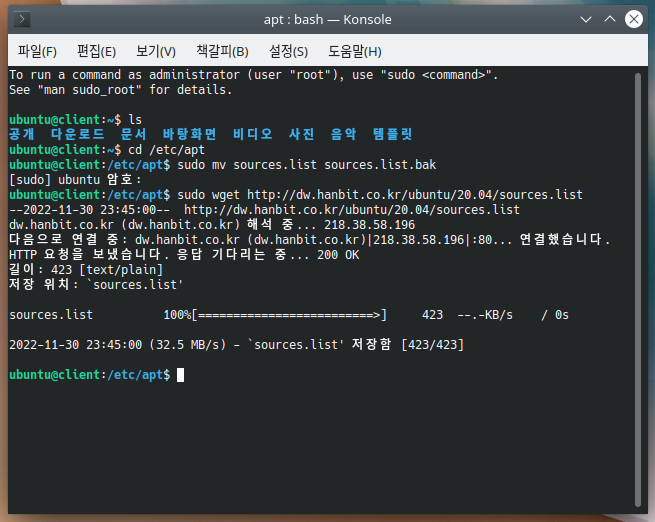Click IP '218.38.58.196' on the 해석 중 line

tap(370, 225)
